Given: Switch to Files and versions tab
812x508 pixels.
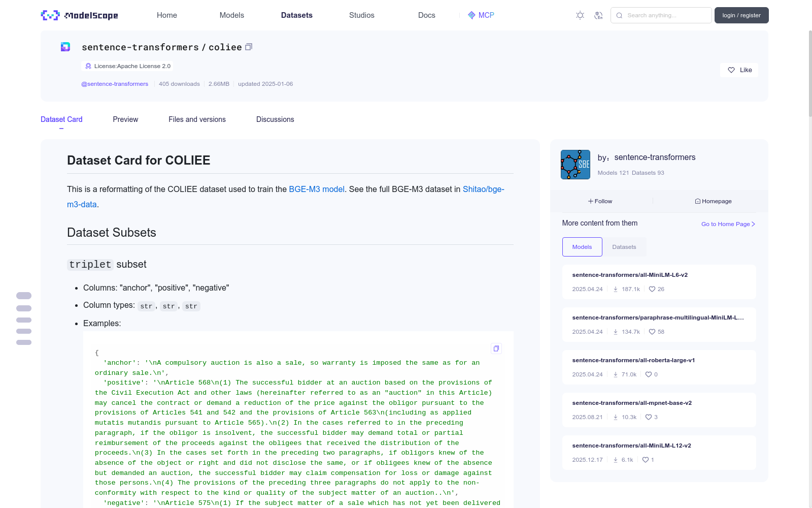Looking at the screenshot, I should (x=197, y=119).
